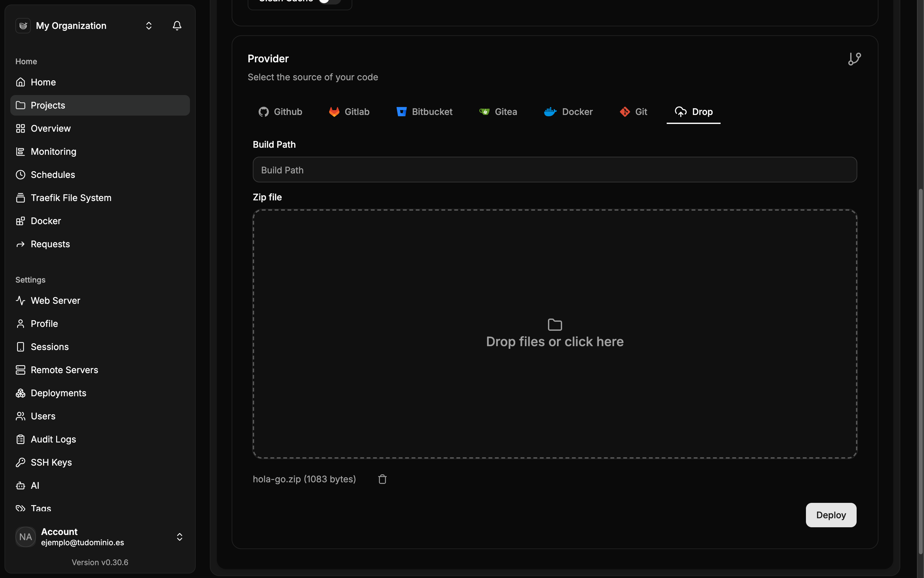Click the SSH Keys key icon
Image resolution: width=924 pixels, height=578 pixels.
coord(21,462)
